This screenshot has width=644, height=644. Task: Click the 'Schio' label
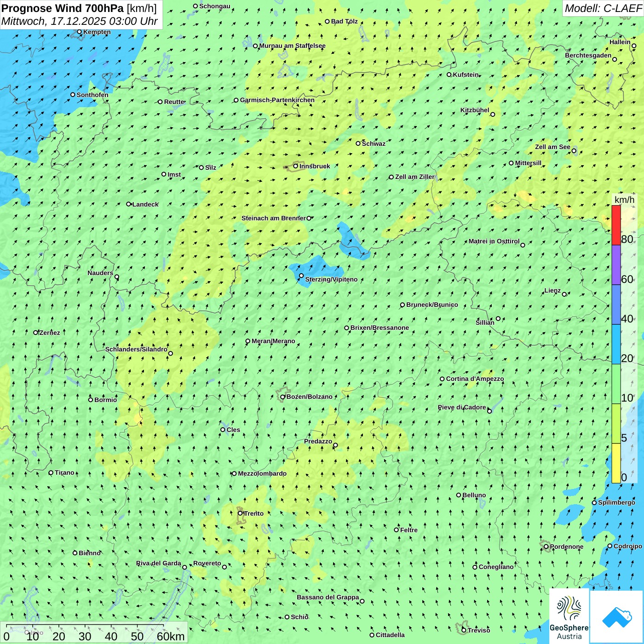pyautogui.click(x=299, y=617)
